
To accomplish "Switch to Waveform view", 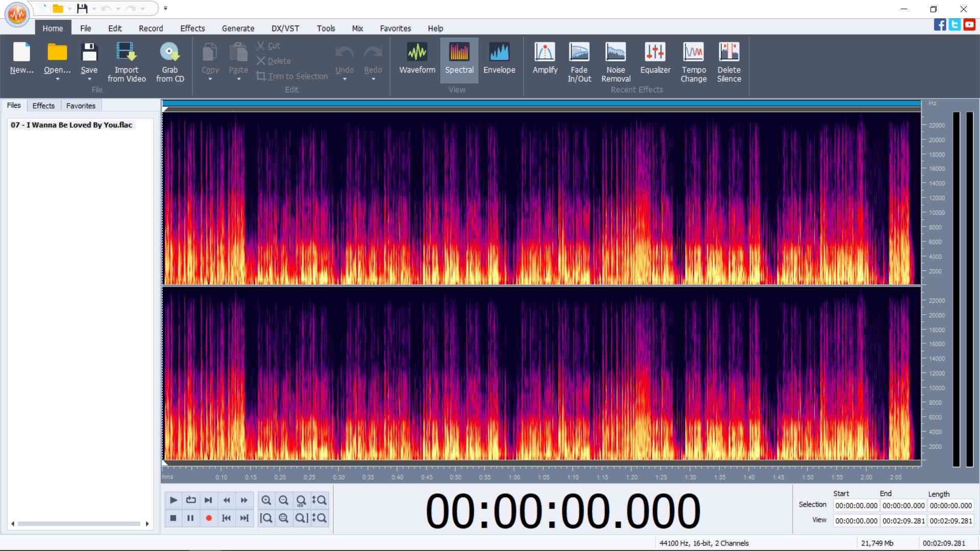I will [x=417, y=59].
